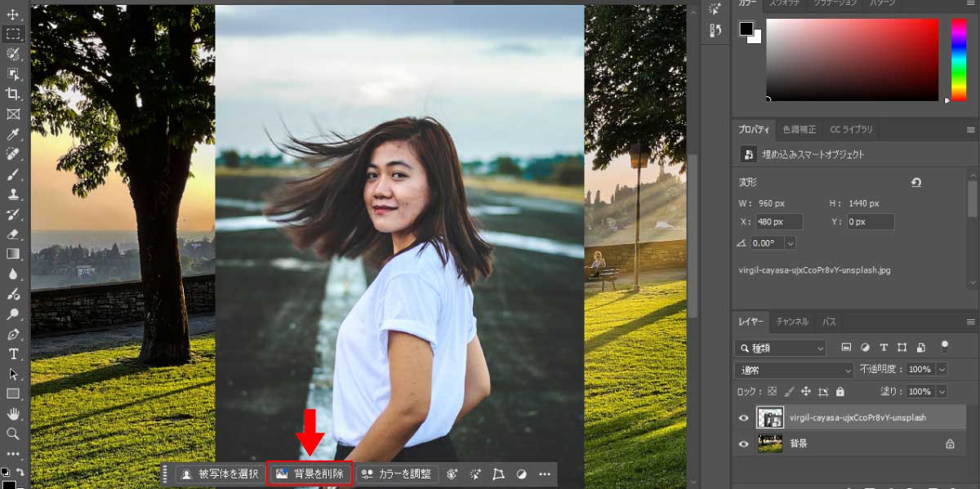
Task: Click the rainbow hue slider
Action: tap(959, 59)
